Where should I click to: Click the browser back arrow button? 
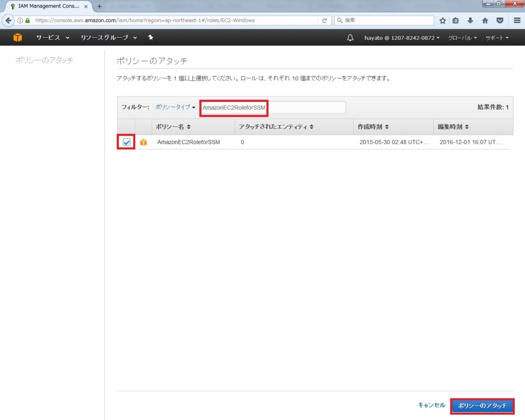point(8,20)
